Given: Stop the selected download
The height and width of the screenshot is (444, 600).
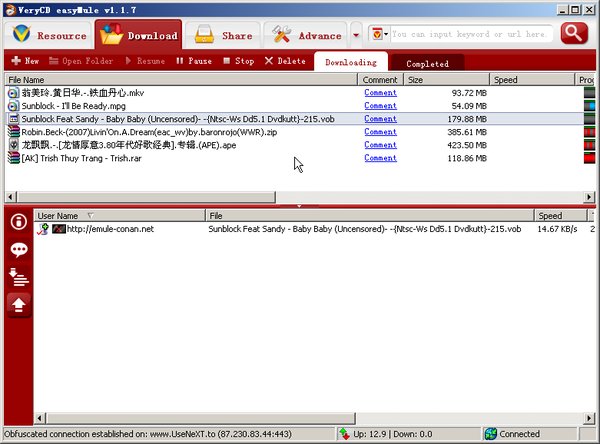Looking at the screenshot, I should (238, 61).
